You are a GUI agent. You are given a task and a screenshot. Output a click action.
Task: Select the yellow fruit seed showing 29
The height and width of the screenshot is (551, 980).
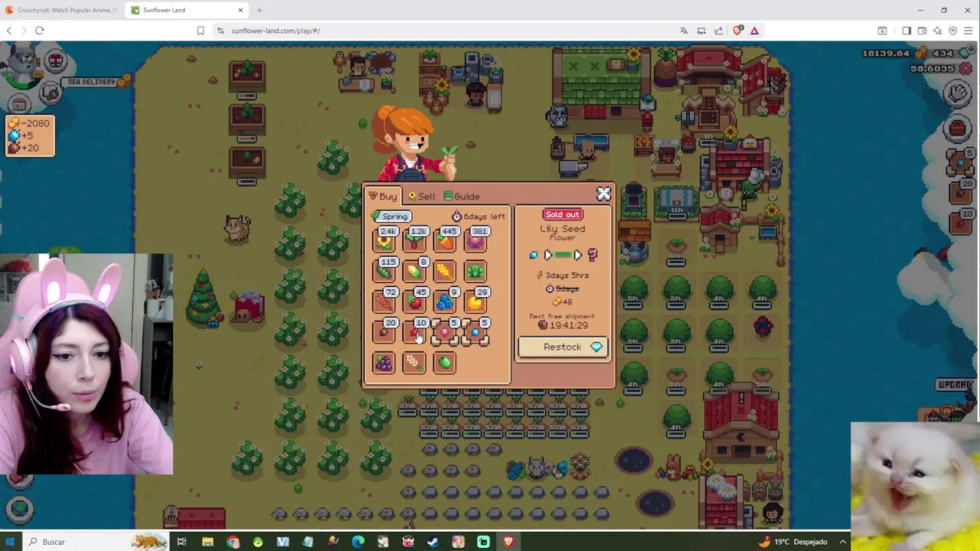(x=476, y=301)
